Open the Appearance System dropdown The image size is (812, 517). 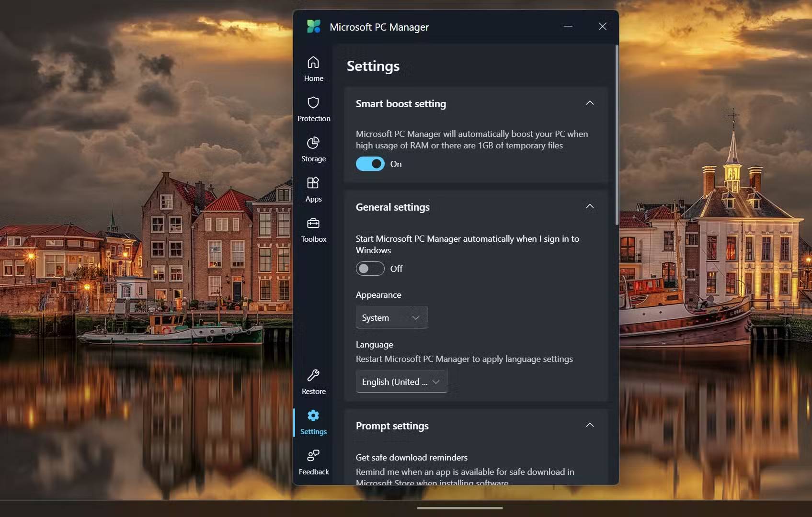pos(391,318)
